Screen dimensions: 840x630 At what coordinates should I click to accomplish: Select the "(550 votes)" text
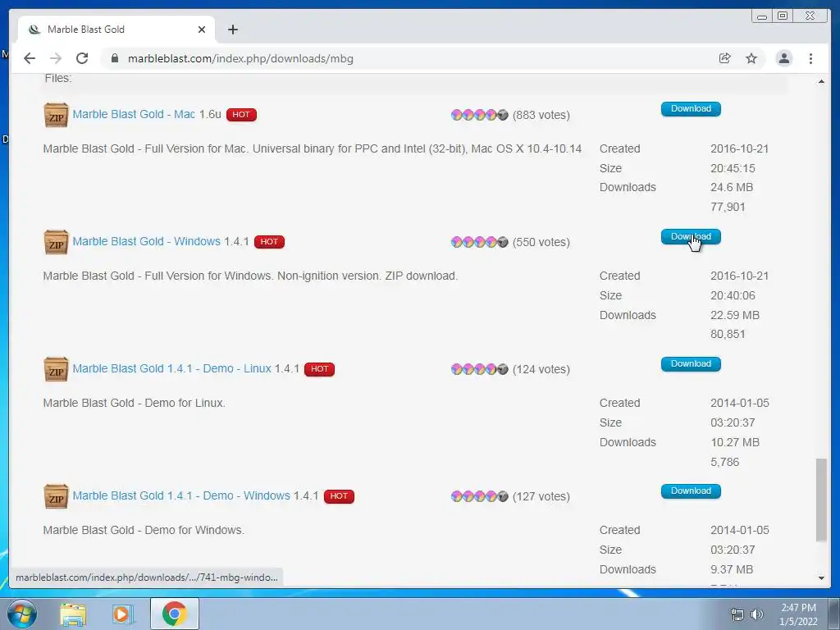point(541,242)
